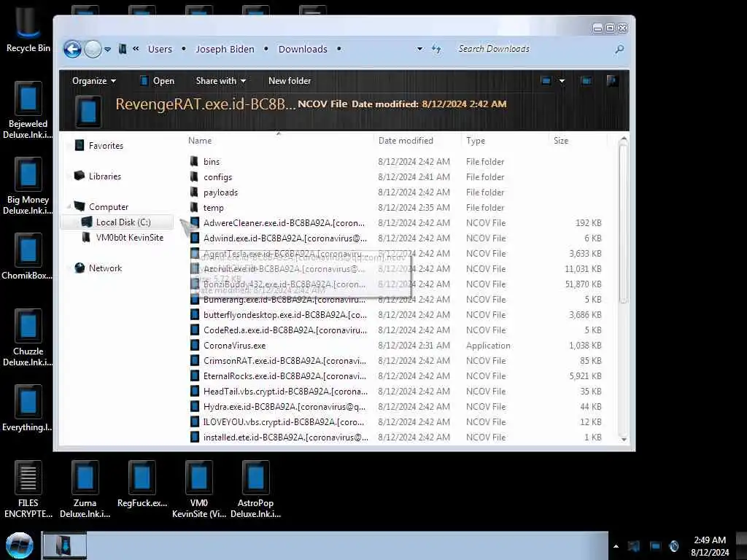Click the refresh arrows icon
The height and width of the screenshot is (560, 747).
point(436,49)
